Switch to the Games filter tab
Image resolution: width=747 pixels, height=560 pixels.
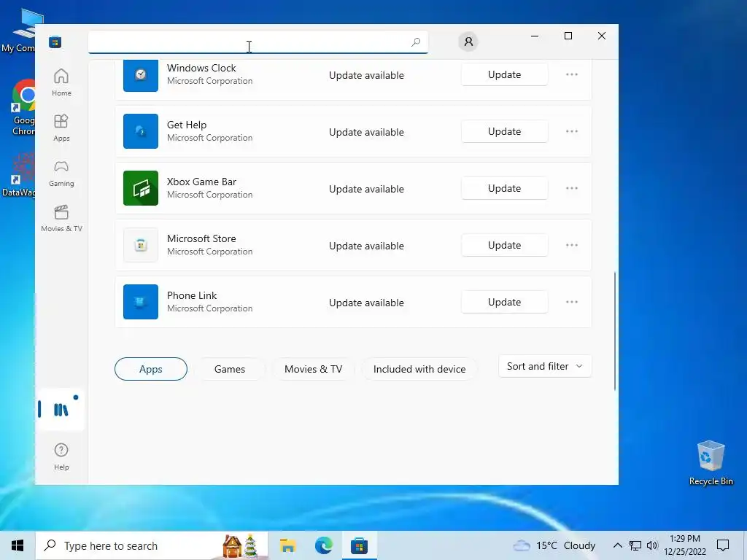230,369
